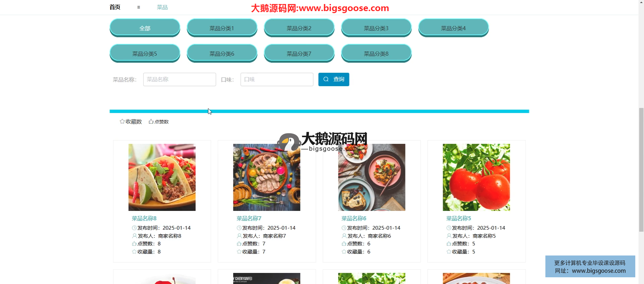Click the clock icon under 菜品名称6
This screenshot has height=284, width=644.
pyautogui.click(x=344, y=228)
